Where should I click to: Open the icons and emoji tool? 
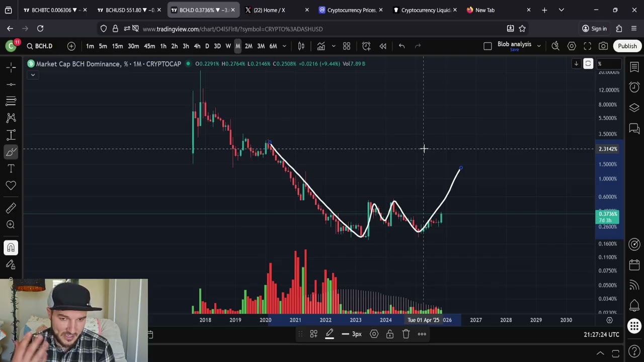(x=11, y=186)
